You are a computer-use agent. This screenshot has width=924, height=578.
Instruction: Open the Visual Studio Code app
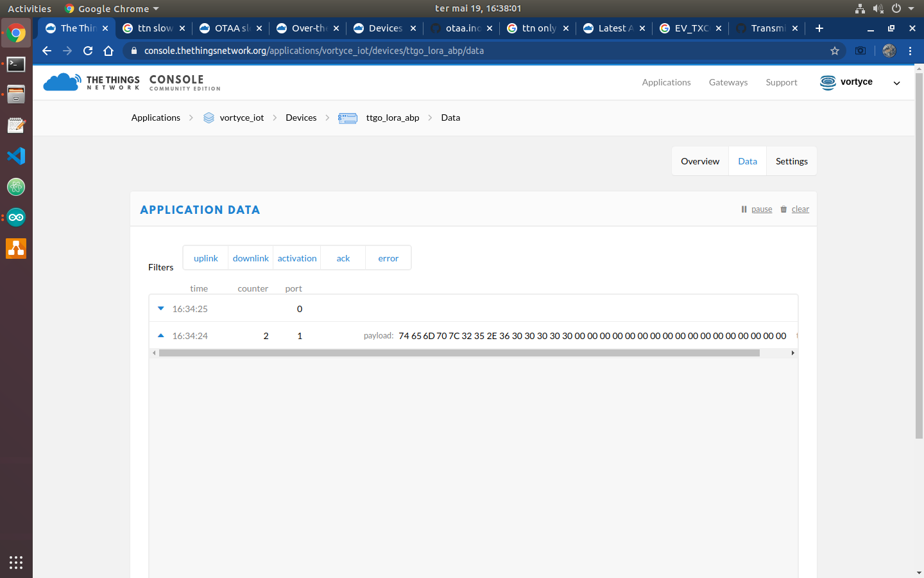tap(16, 155)
